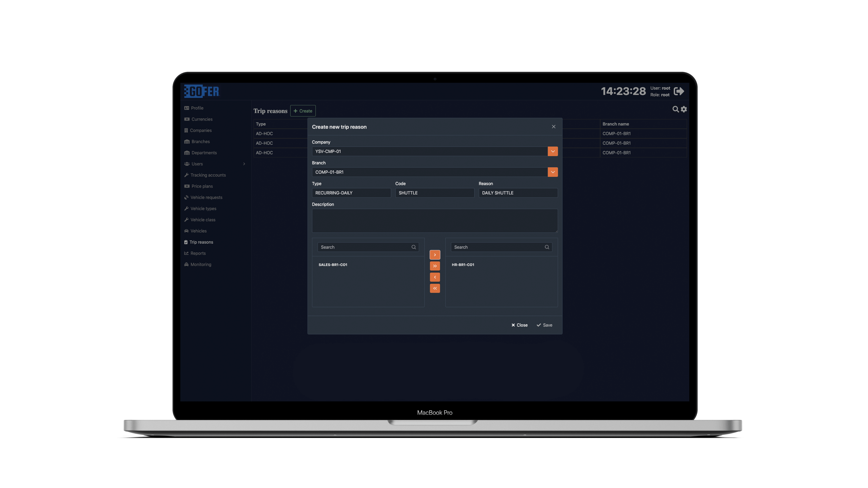This screenshot has width=868, height=488.
Task: Open Vehicle class in sidebar
Action: (200, 220)
